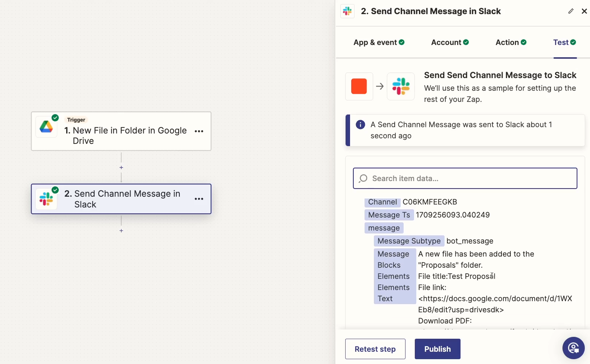The height and width of the screenshot is (364, 590).
Task: Focus the Search item data field
Action: [465, 178]
